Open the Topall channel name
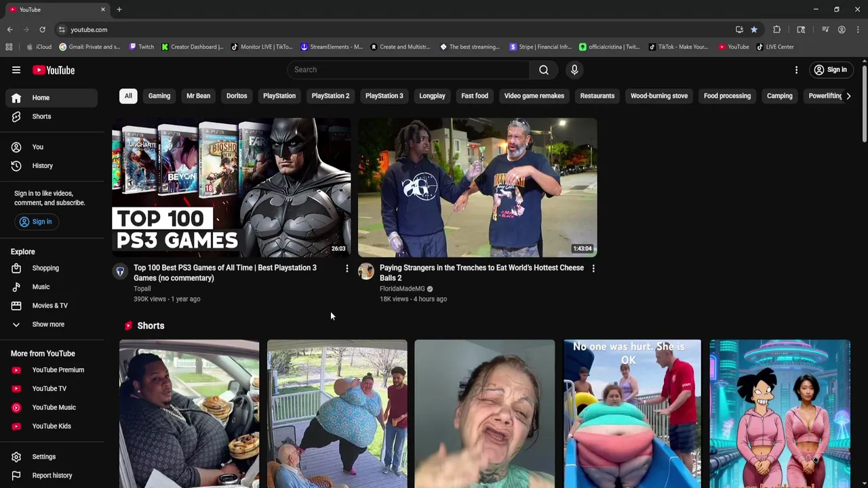This screenshot has width=868, height=488. coord(142,289)
